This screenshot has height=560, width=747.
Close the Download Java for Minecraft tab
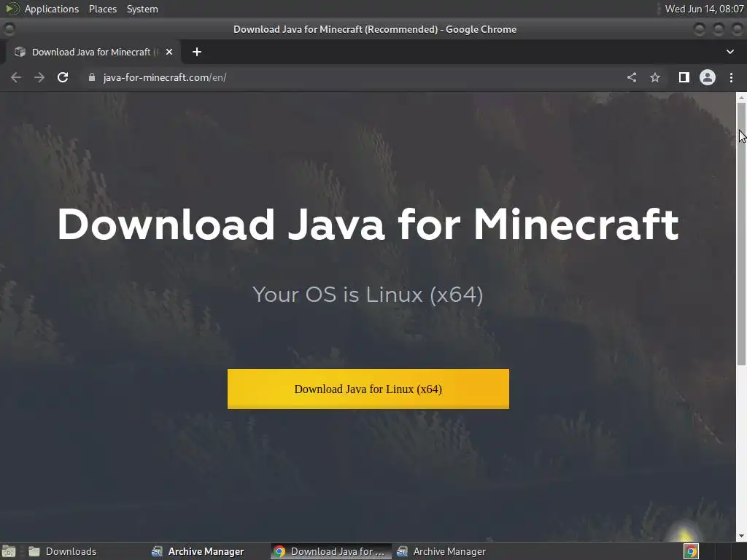pos(169,52)
